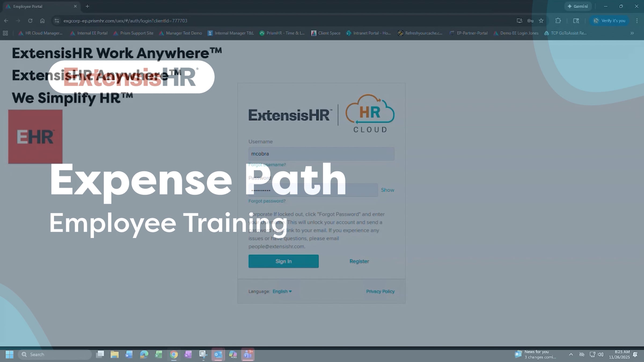Launch Microsoft Teams from the taskbar
The width and height of the screenshot is (644, 362).
(247, 354)
